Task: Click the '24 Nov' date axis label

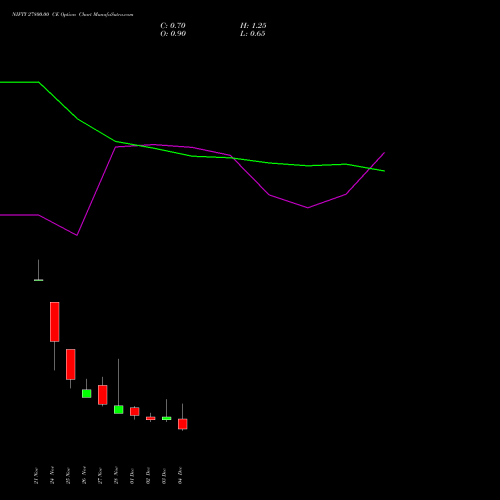Action: pos(52,476)
